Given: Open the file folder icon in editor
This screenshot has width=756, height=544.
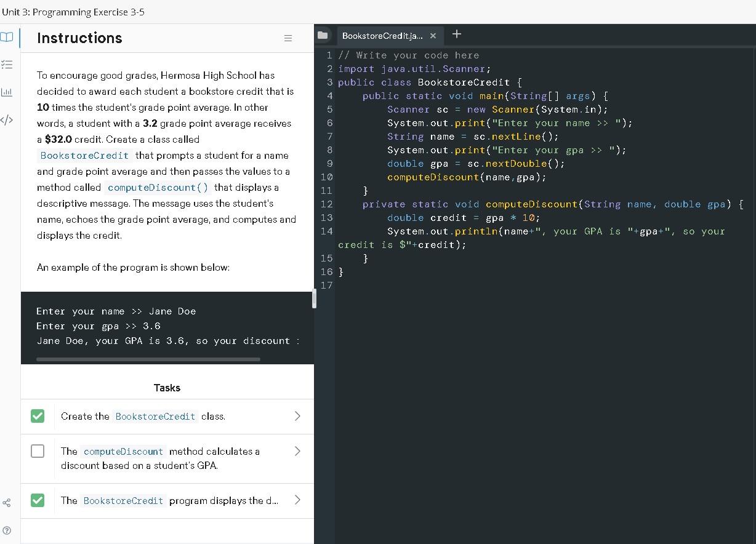Looking at the screenshot, I should pos(323,35).
